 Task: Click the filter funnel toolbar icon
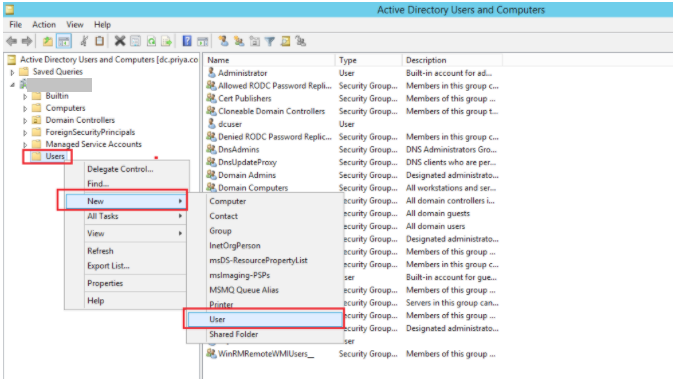click(270, 41)
